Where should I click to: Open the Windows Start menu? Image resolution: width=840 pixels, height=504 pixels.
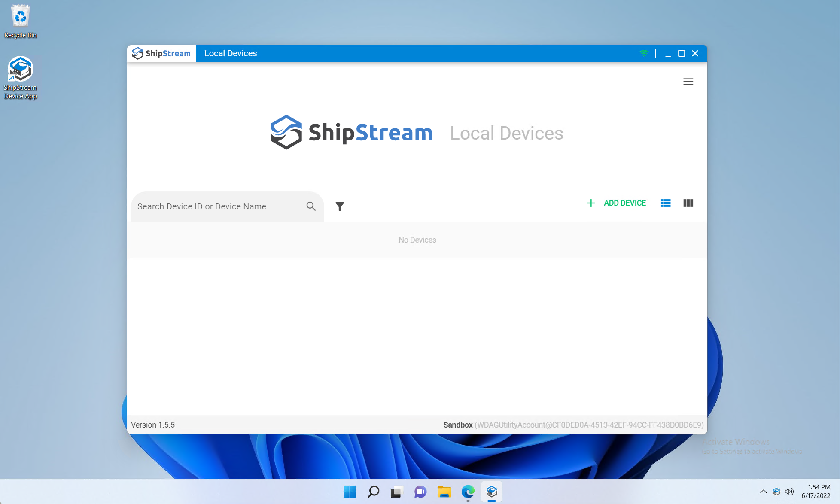click(350, 492)
